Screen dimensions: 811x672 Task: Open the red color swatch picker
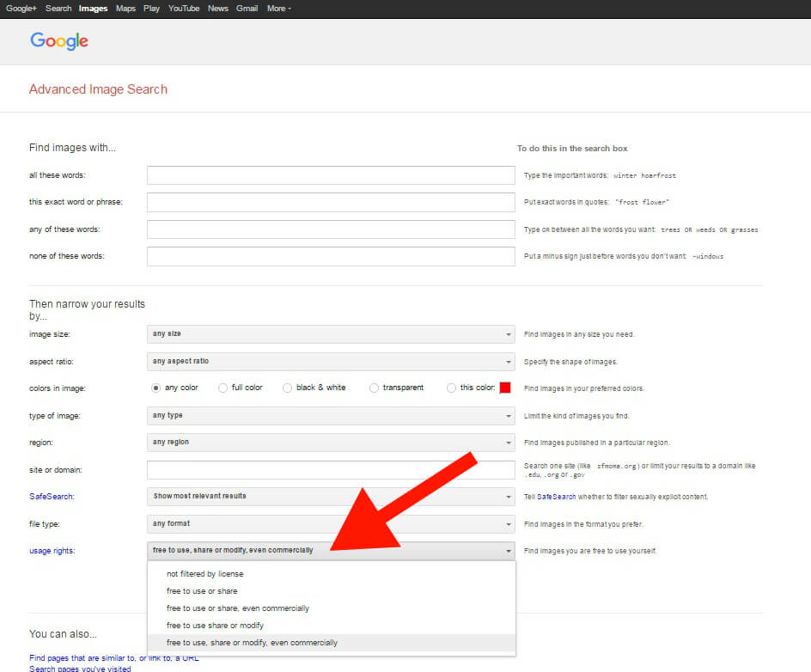click(505, 388)
